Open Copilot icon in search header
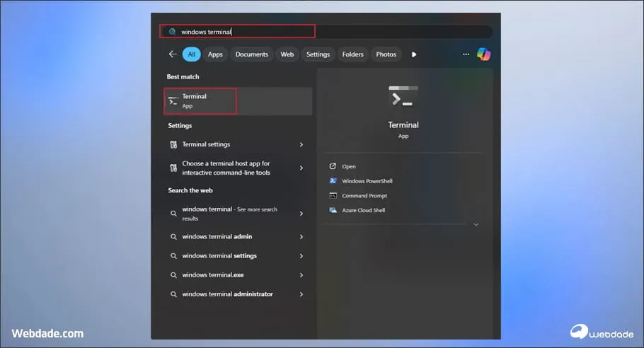Image resolution: width=644 pixels, height=348 pixels. click(484, 54)
